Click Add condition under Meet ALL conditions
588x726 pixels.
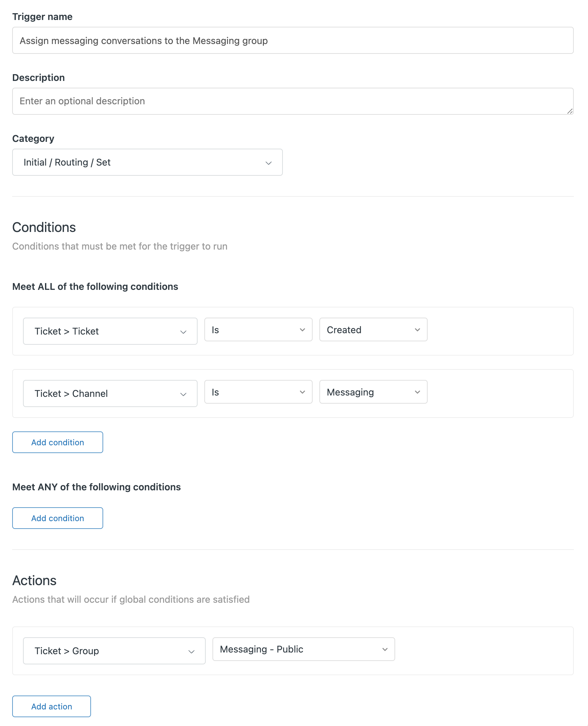tap(57, 442)
